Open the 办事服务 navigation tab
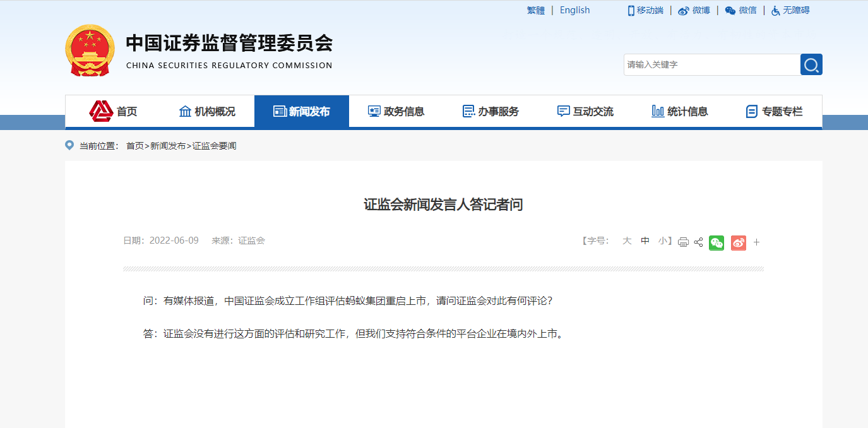The image size is (868, 428). (x=491, y=111)
